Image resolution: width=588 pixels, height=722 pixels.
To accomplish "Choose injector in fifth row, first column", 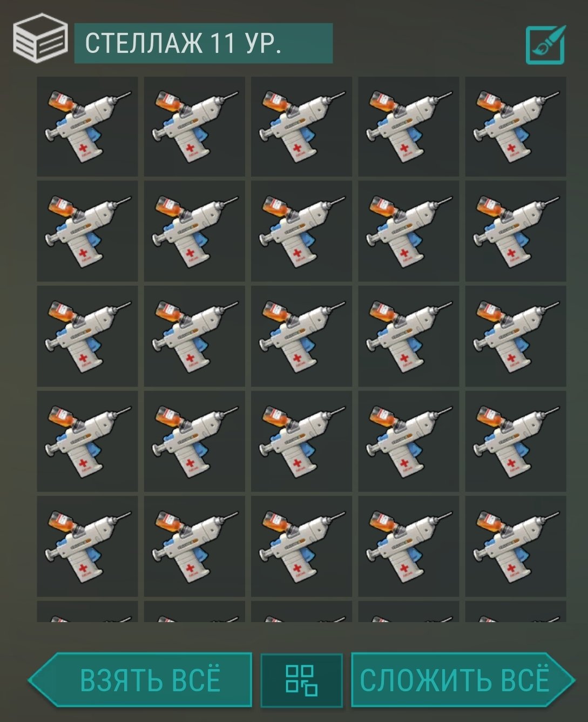I will click(87, 546).
